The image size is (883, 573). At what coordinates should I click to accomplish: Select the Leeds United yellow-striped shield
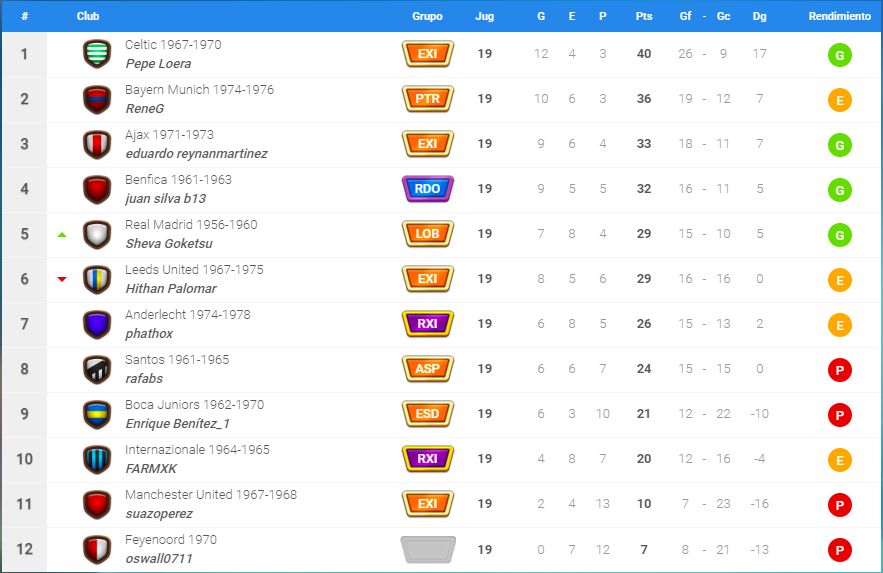(97, 279)
